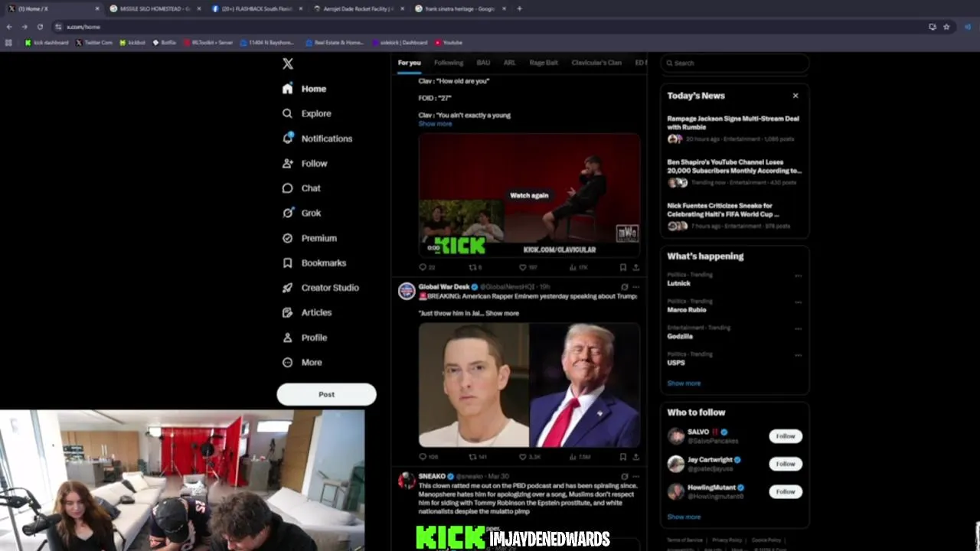
Task: Select the For you timeline tab
Action: tap(409, 63)
